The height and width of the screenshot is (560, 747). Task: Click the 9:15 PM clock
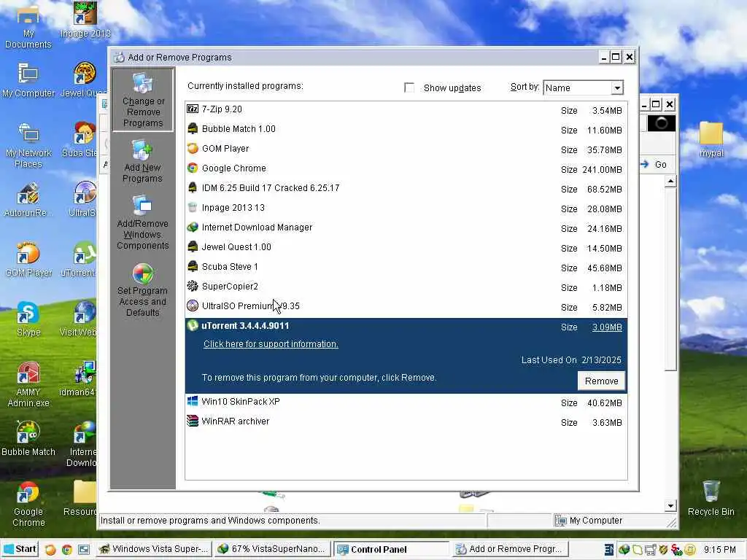tap(719, 550)
